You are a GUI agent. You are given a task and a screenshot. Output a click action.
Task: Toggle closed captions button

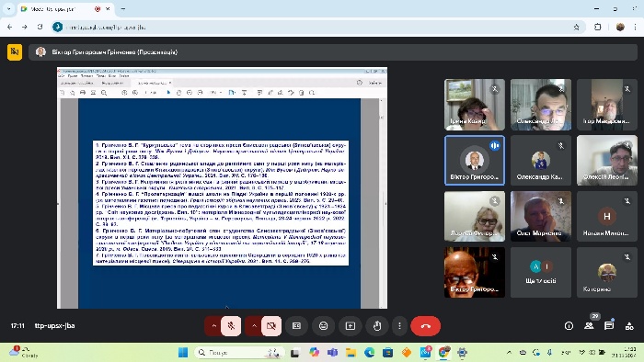[296, 326]
